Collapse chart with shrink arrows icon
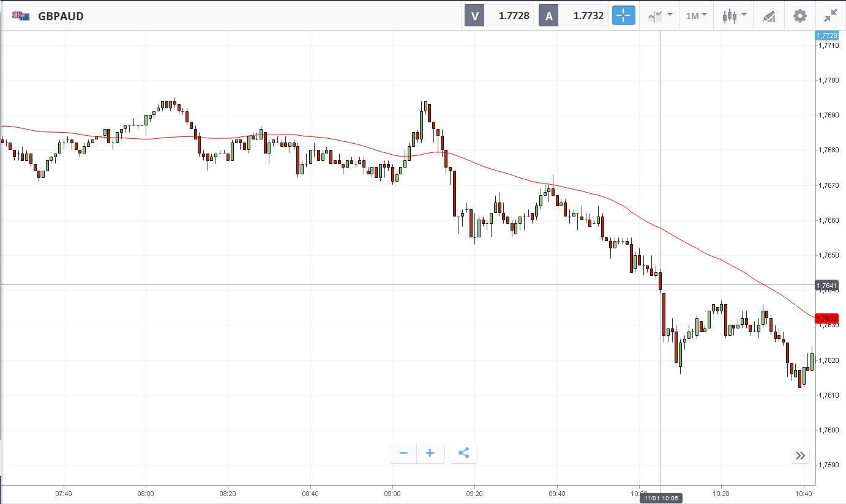846x504 pixels. (x=831, y=16)
